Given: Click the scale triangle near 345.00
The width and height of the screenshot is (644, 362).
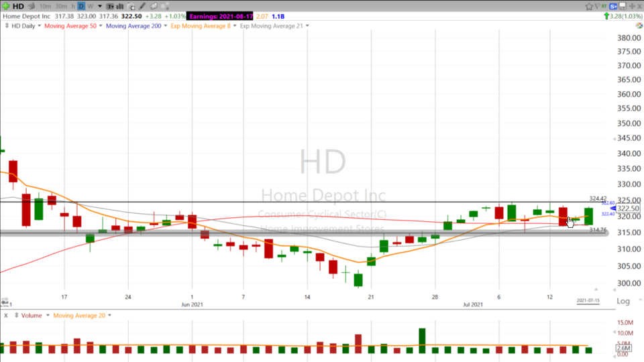Looking at the screenshot, I should tap(614, 139).
